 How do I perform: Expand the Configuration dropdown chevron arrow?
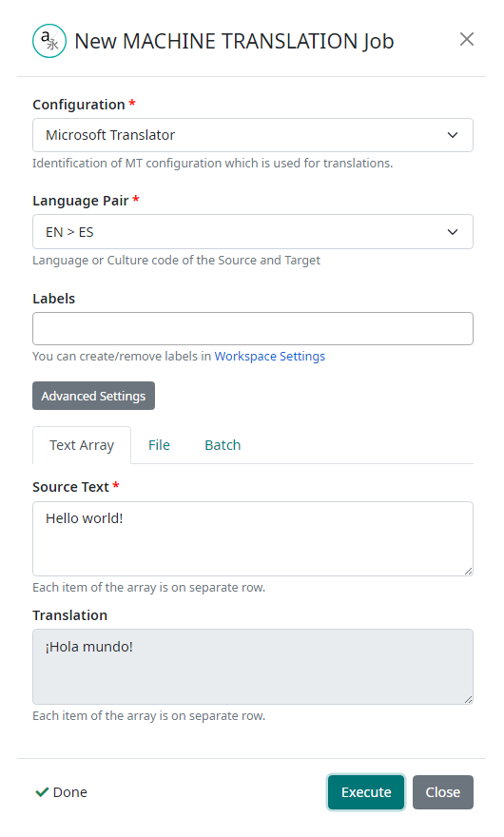point(453,135)
